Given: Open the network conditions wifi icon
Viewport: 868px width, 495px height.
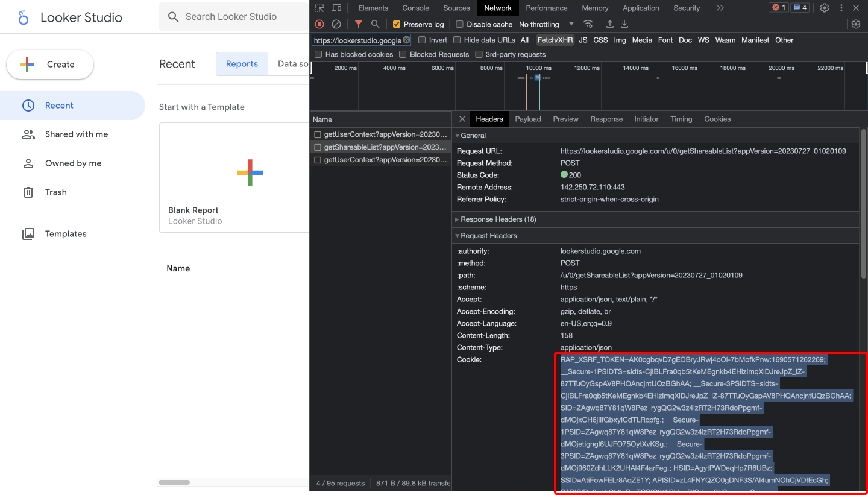Looking at the screenshot, I should 588,24.
